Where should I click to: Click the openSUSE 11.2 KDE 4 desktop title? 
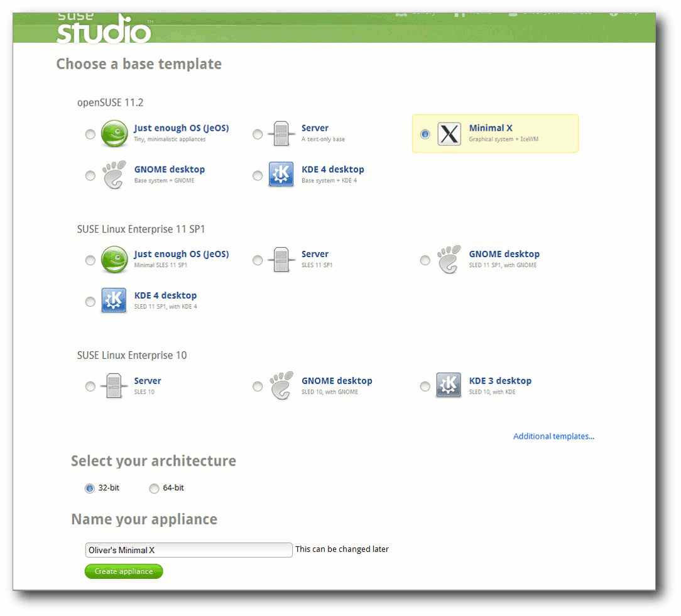pos(333,170)
